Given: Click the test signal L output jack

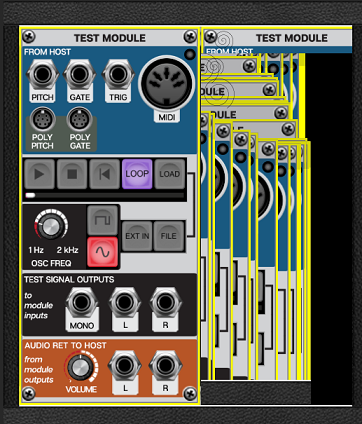Looking at the screenshot, I should click(x=125, y=302).
